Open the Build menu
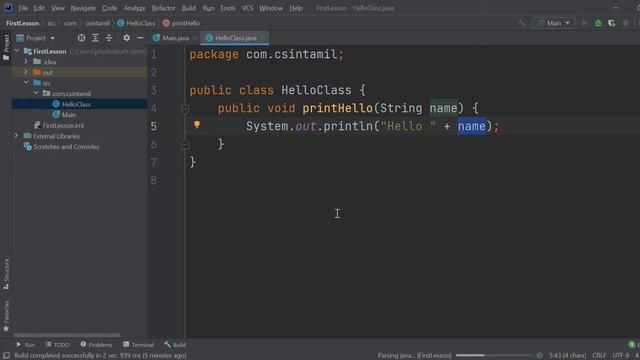 189,8
